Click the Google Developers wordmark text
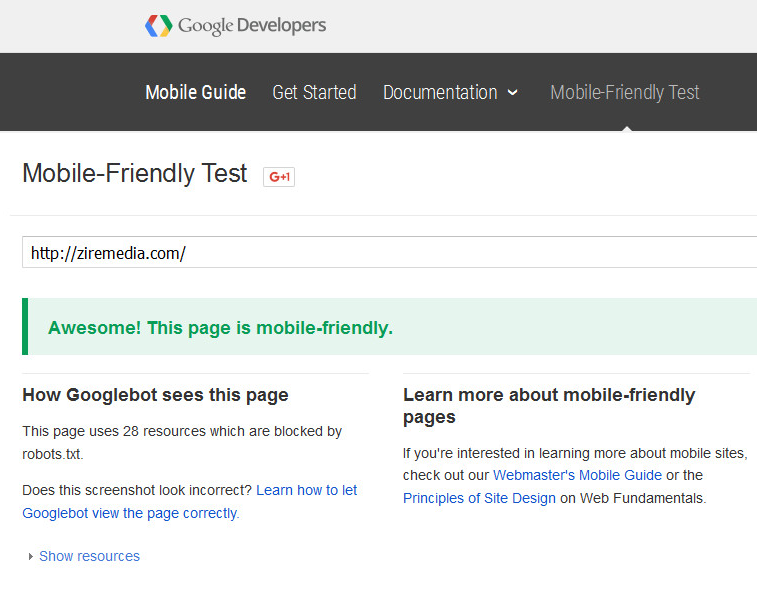Image resolution: width=757 pixels, height=597 pixels. pos(252,26)
